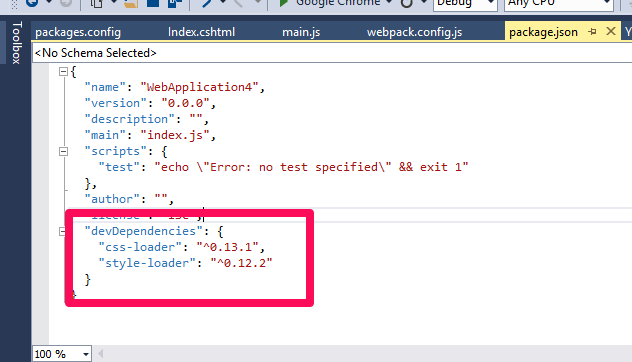This screenshot has width=632, height=362.
Task: Open the Google Chrome browser dropdown arrow
Action: (389, 3)
